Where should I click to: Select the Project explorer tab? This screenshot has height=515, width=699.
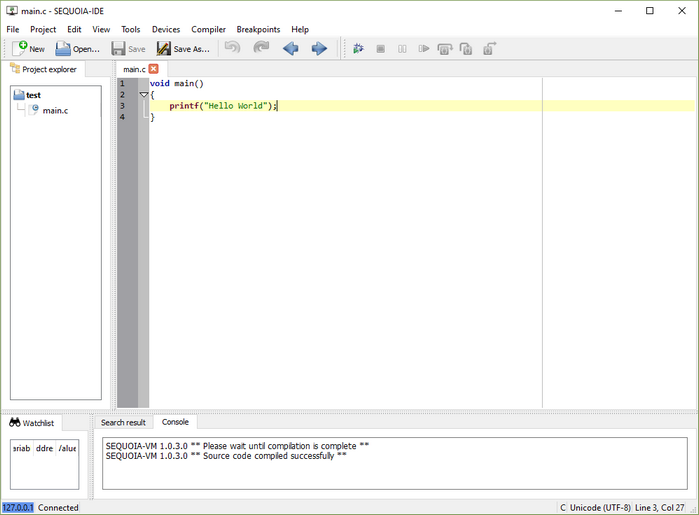(x=44, y=69)
